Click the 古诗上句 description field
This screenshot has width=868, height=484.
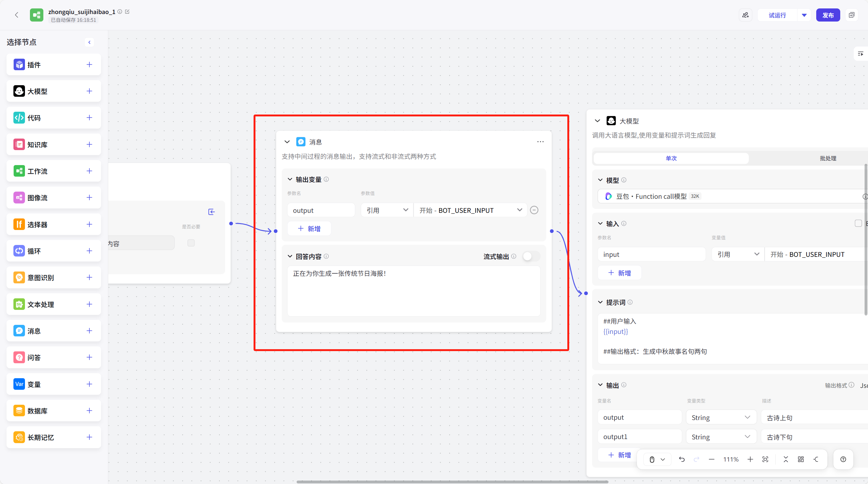(x=814, y=418)
